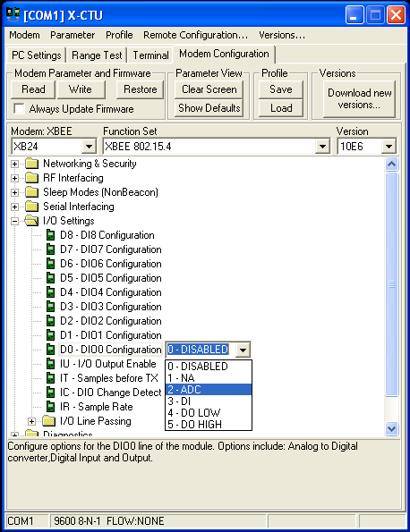Click the Serial Interfacing folder icon
Image resolution: width=410 pixels, height=532 pixels.
tap(32, 207)
